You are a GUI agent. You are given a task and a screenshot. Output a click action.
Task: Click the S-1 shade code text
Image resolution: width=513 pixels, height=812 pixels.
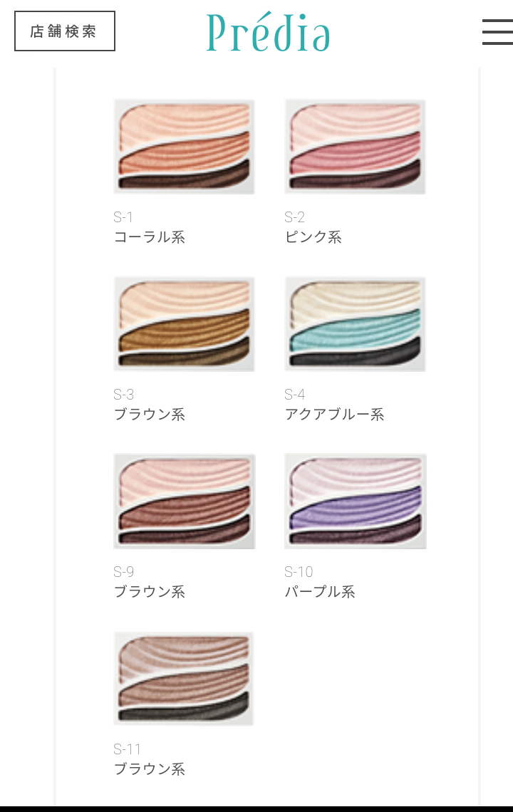point(123,217)
